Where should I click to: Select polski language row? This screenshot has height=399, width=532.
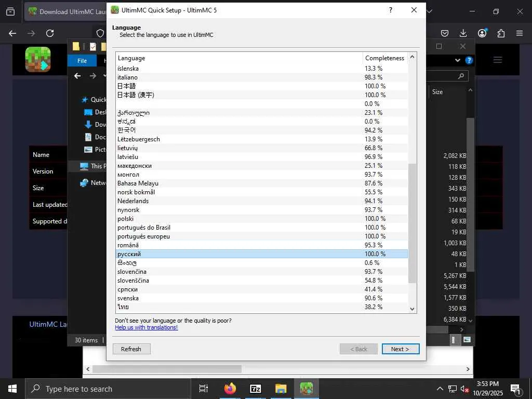(x=262, y=219)
